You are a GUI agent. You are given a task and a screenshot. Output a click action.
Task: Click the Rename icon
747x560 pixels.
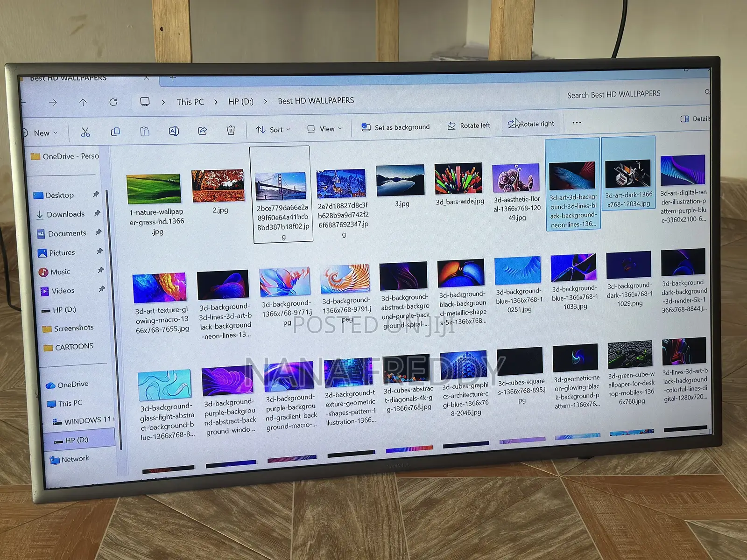pos(174,131)
